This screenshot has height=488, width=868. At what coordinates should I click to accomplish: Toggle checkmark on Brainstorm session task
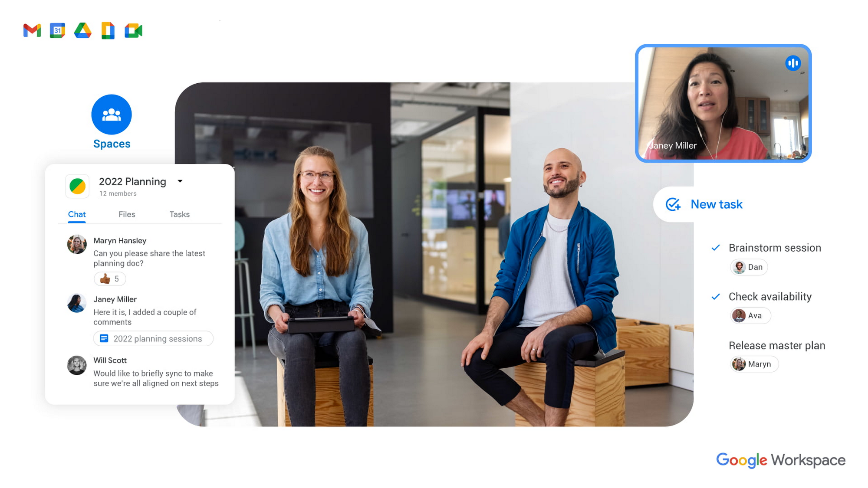coord(715,248)
